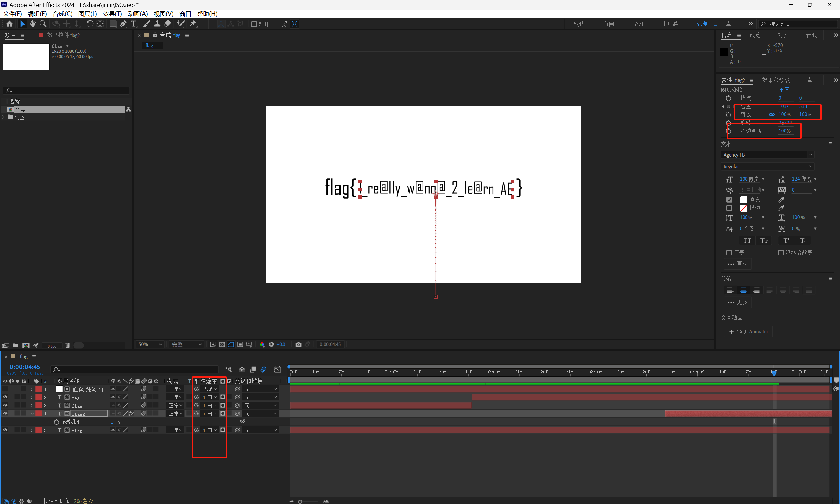Viewport: 840px width, 504px height.
Task: Open track matte dropdown for fagl layer
Action: point(210,397)
